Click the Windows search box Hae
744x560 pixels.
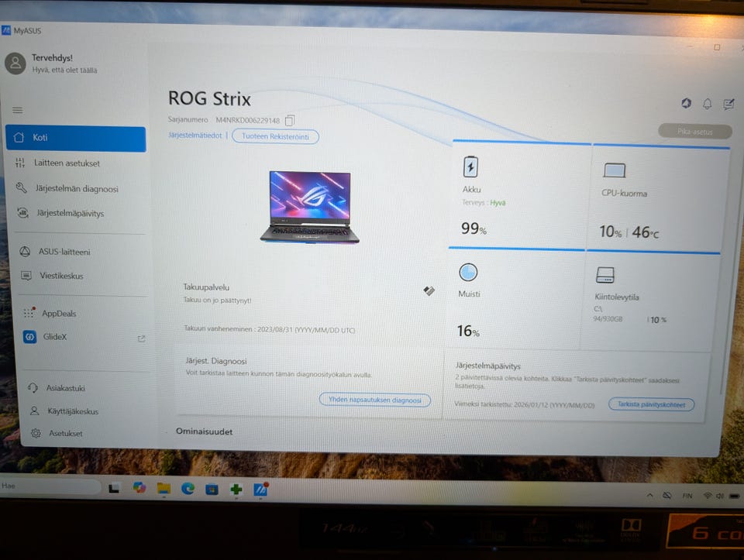coord(50,486)
